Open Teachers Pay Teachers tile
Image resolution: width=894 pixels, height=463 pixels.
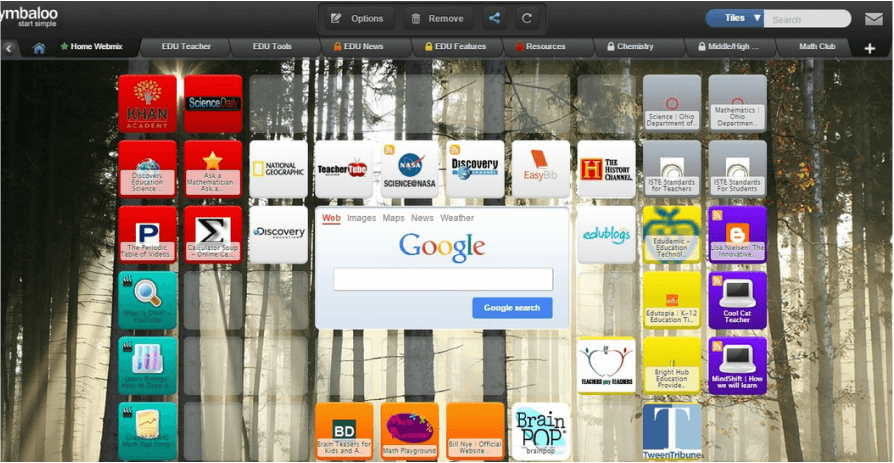pyautogui.click(x=606, y=366)
